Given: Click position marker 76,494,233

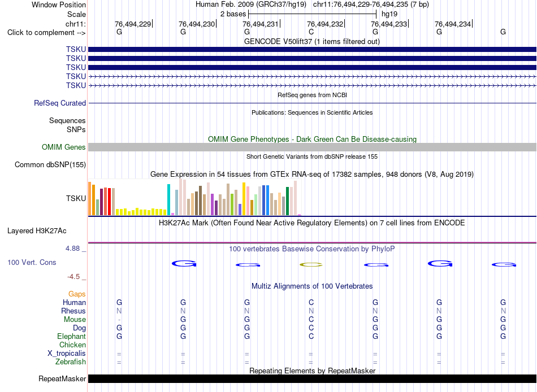Looking at the screenshot, I should 389,24.
